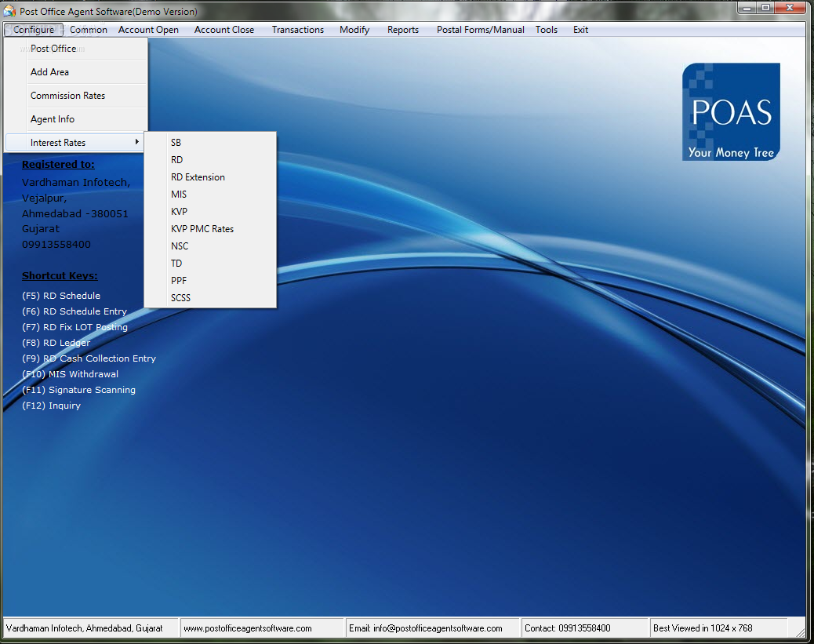The height and width of the screenshot is (644, 814).
Task: Click Best Viewed in 1024 x 768 text
Action: coord(703,628)
